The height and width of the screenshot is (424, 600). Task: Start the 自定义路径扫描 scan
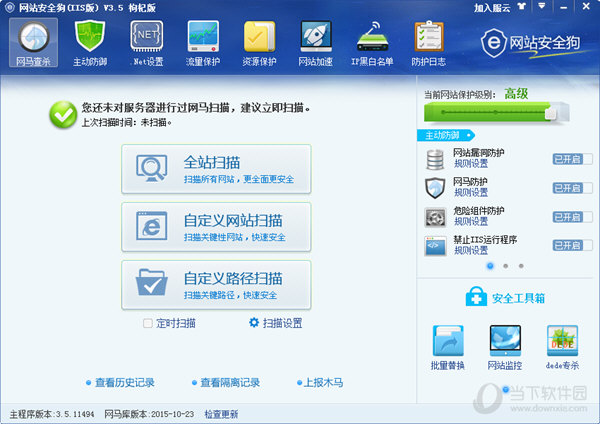(x=216, y=285)
